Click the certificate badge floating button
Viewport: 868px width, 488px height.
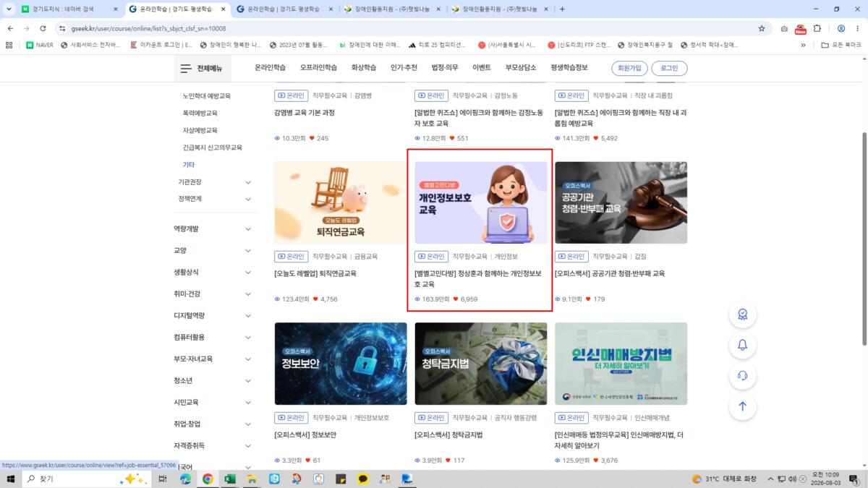pyautogui.click(x=742, y=314)
